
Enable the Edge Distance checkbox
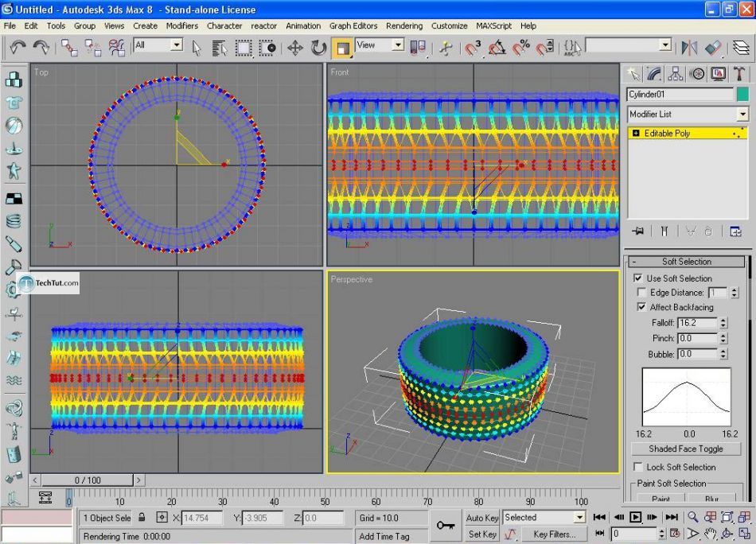click(x=641, y=292)
